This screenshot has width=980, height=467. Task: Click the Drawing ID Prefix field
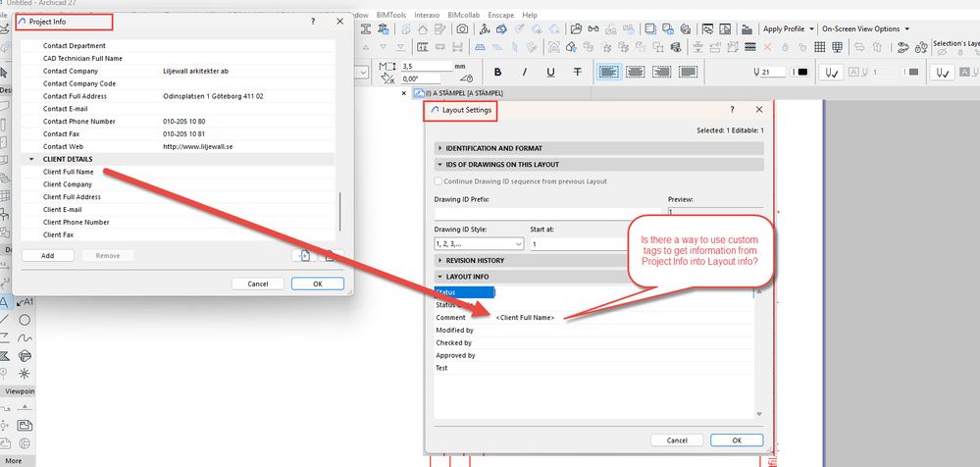pos(547,213)
